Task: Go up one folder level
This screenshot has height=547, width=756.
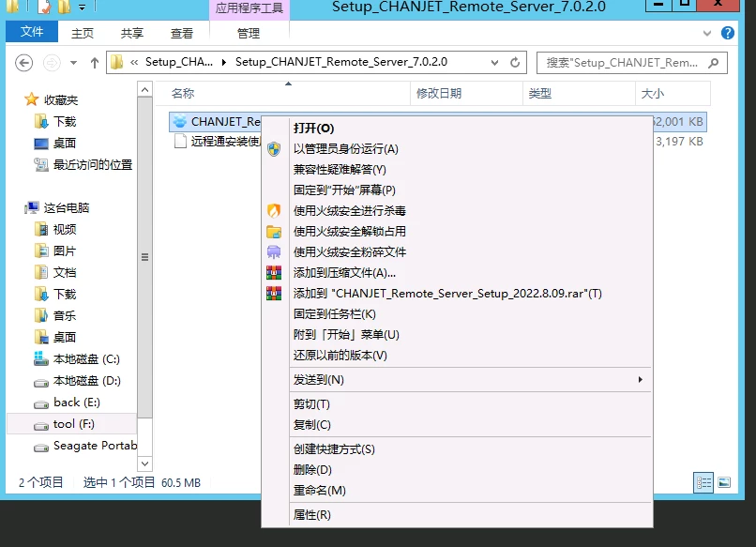Action: pyautogui.click(x=95, y=63)
